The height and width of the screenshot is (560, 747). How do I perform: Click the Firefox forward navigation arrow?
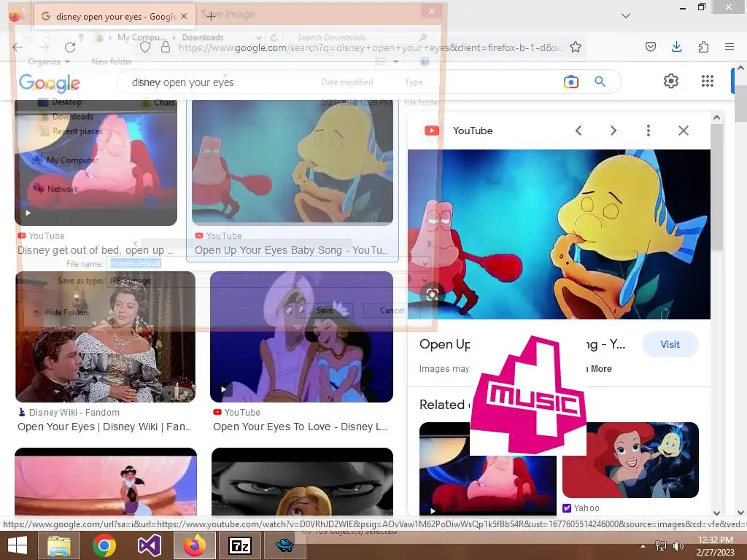tap(44, 47)
